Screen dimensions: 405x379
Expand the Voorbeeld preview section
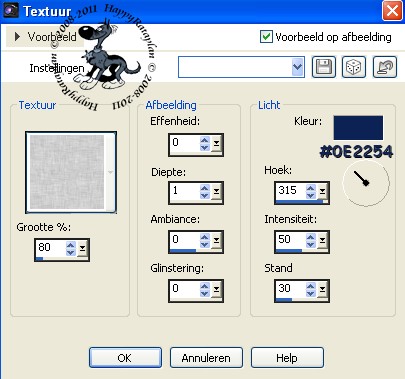[17, 37]
